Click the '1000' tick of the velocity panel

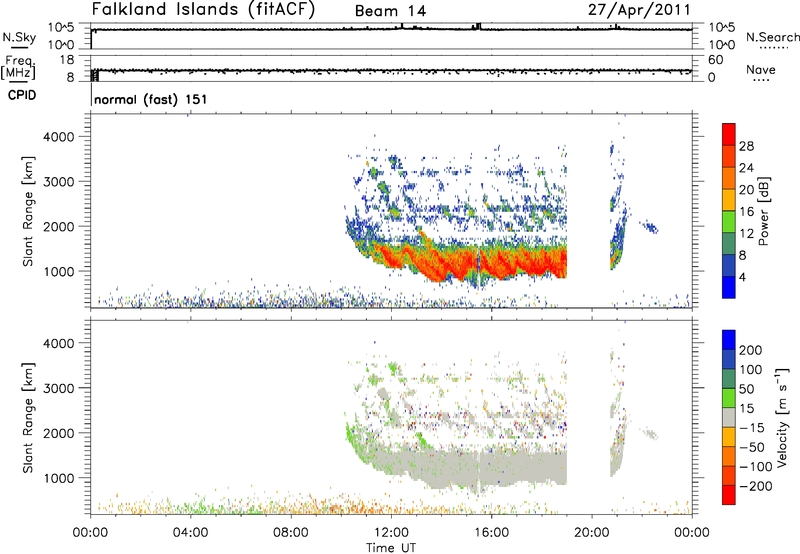(x=59, y=478)
